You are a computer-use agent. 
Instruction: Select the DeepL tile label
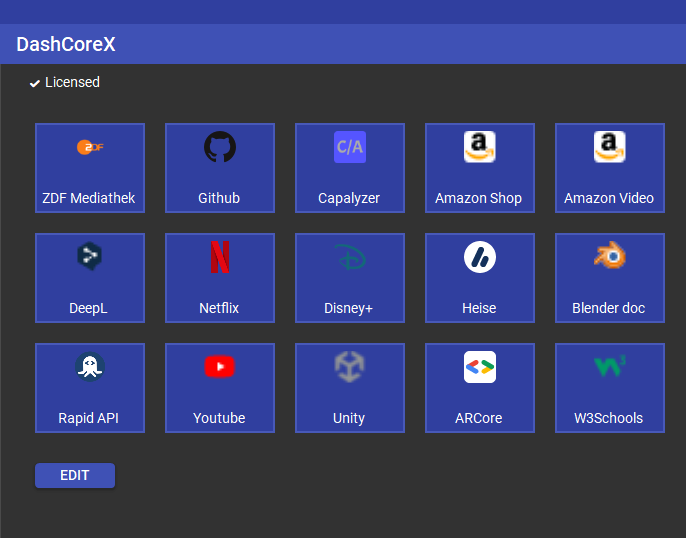(x=88, y=308)
